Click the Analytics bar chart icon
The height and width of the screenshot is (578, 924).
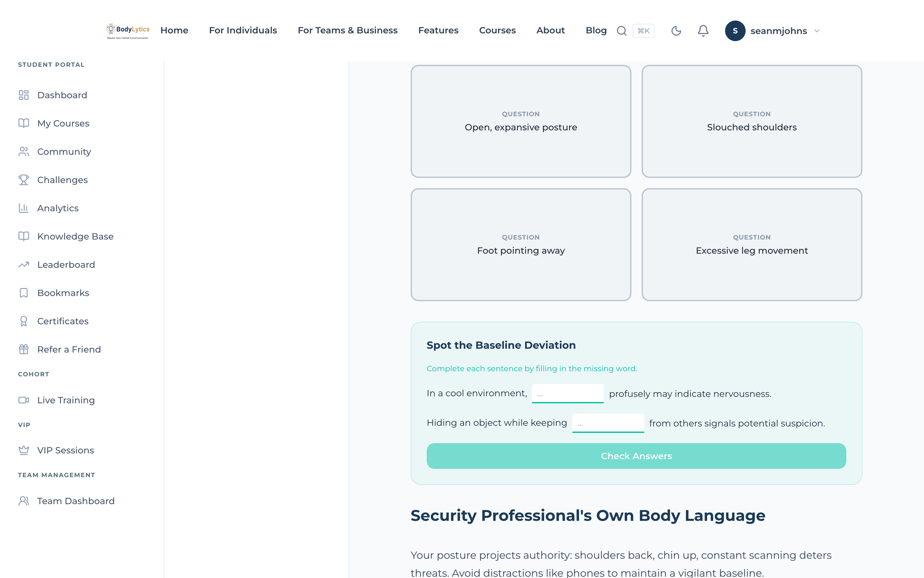[x=24, y=208]
